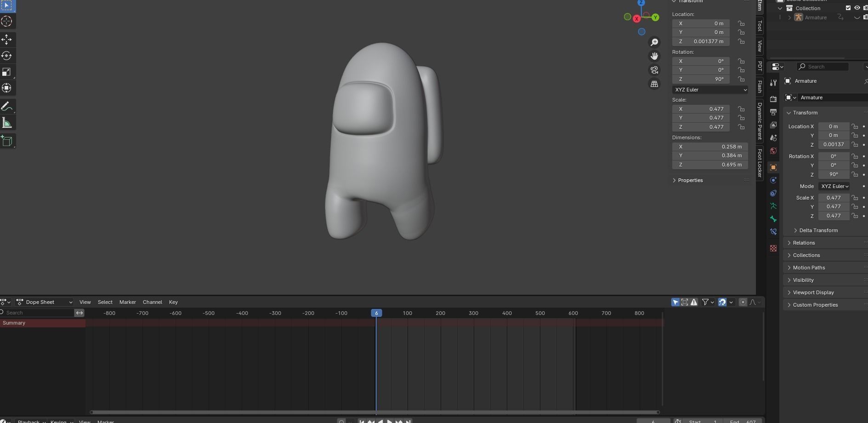Click the current frame 6 marker
This screenshot has width=868, height=423.
point(376,313)
